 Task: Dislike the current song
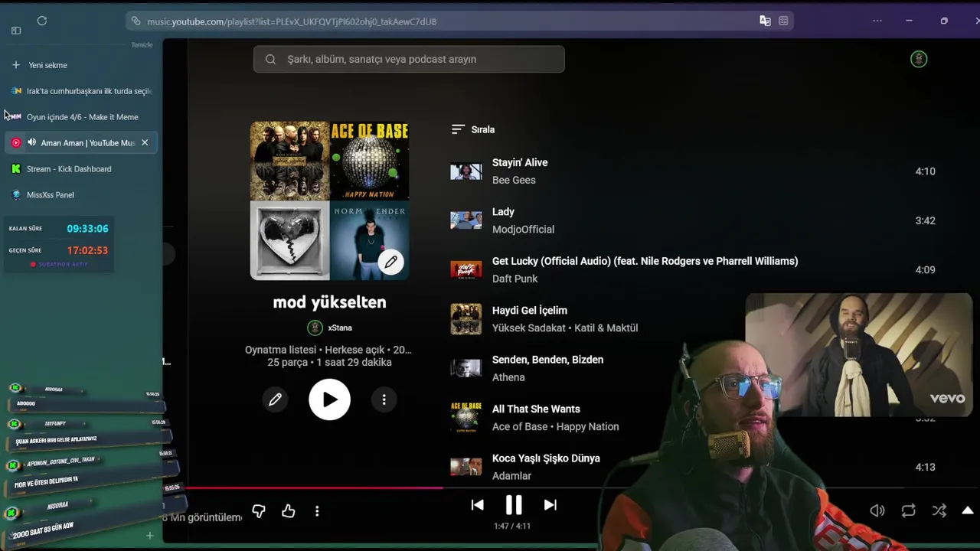(x=259, y=510)
